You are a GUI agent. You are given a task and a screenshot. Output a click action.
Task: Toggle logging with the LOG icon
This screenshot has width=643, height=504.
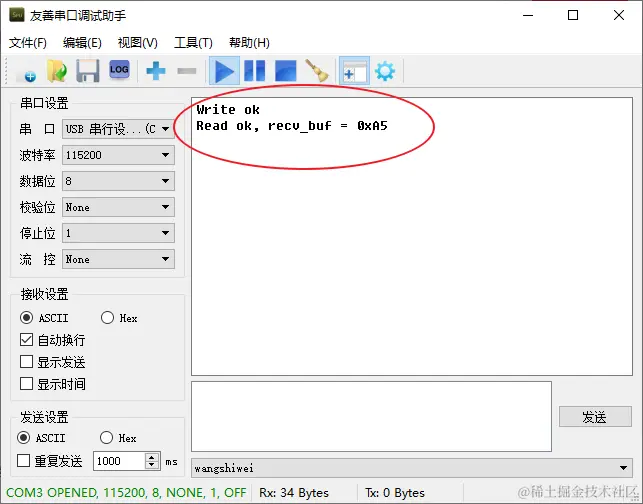pos(119,71)
